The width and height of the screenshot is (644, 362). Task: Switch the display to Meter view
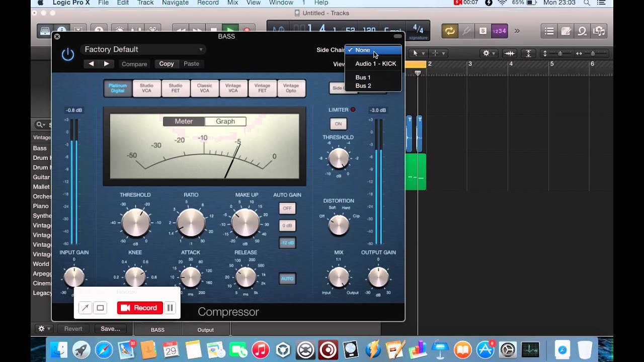pyautogui.click(x=184, y=121)
